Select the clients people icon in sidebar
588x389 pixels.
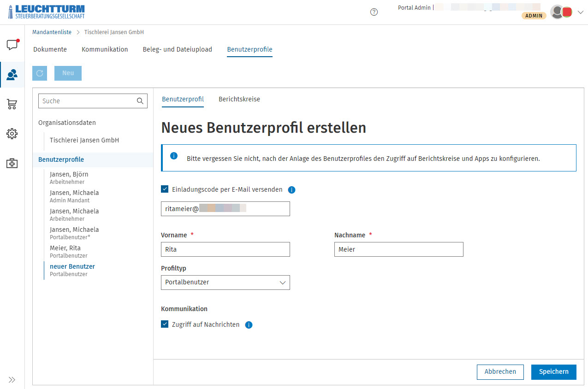click(x=12, y=75)
